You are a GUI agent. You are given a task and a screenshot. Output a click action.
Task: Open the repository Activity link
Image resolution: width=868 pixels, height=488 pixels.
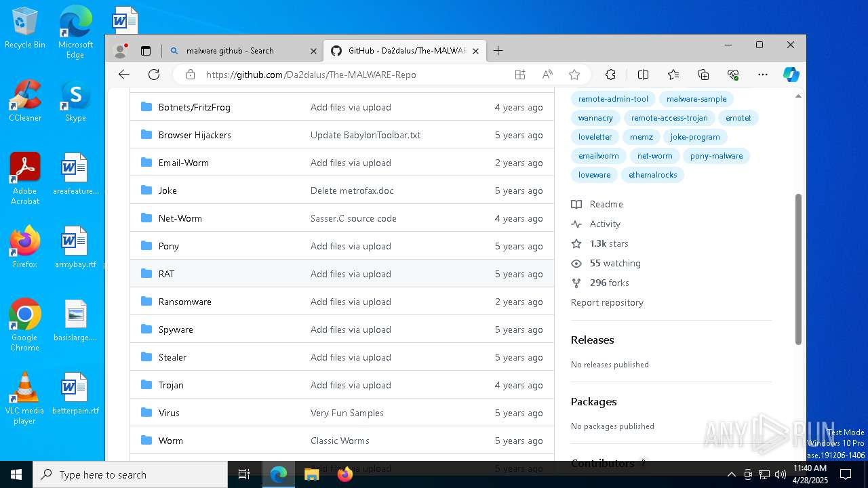pos(596,224)
